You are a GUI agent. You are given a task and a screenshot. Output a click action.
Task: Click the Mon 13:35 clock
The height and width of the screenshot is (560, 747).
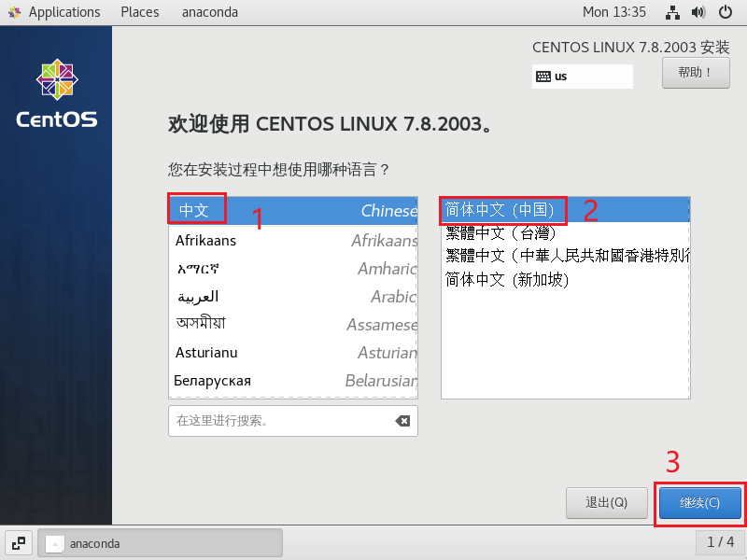(613, 12)
